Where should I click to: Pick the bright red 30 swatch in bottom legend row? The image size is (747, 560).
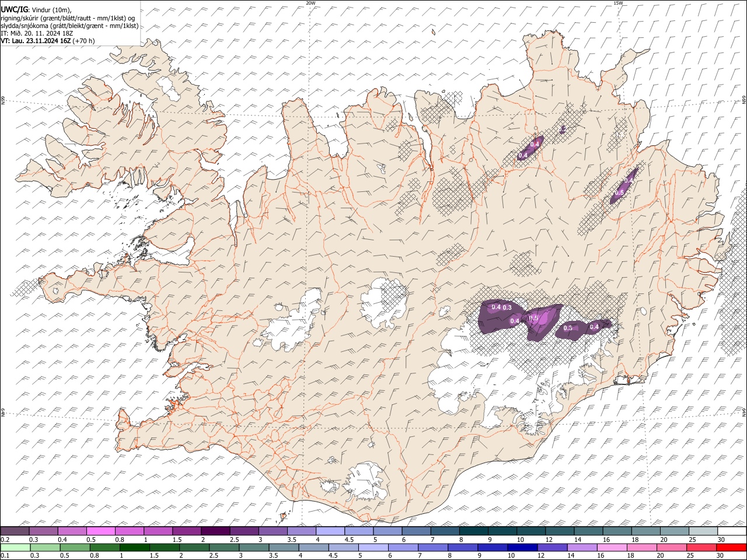731,548
